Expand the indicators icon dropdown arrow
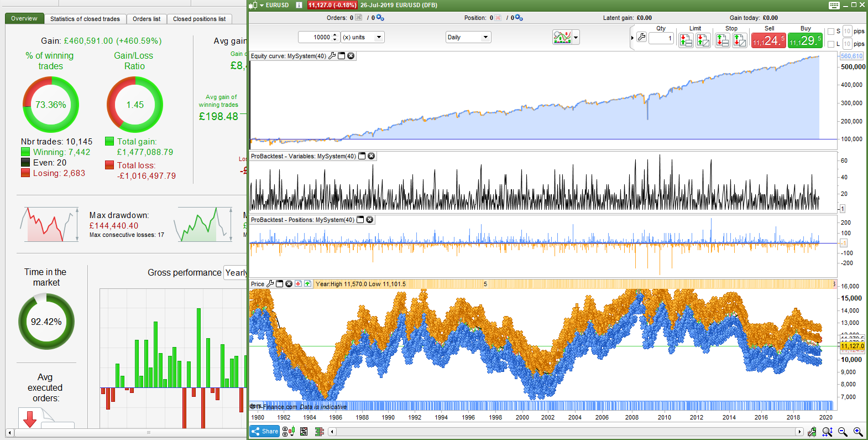The height and width of the screenshot is (440, 868). (x=576, y=38)
